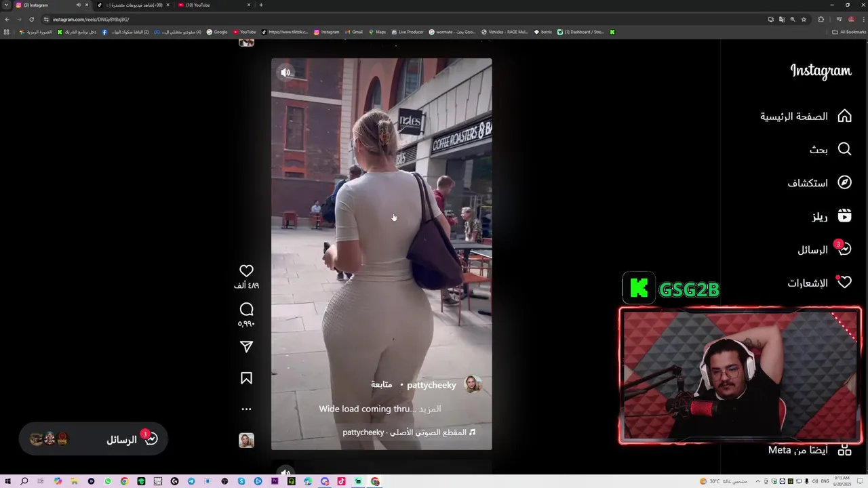This screenshot has width=868, height=488.
Task: Open Live Producer bookmark
Action: (408, 32)
